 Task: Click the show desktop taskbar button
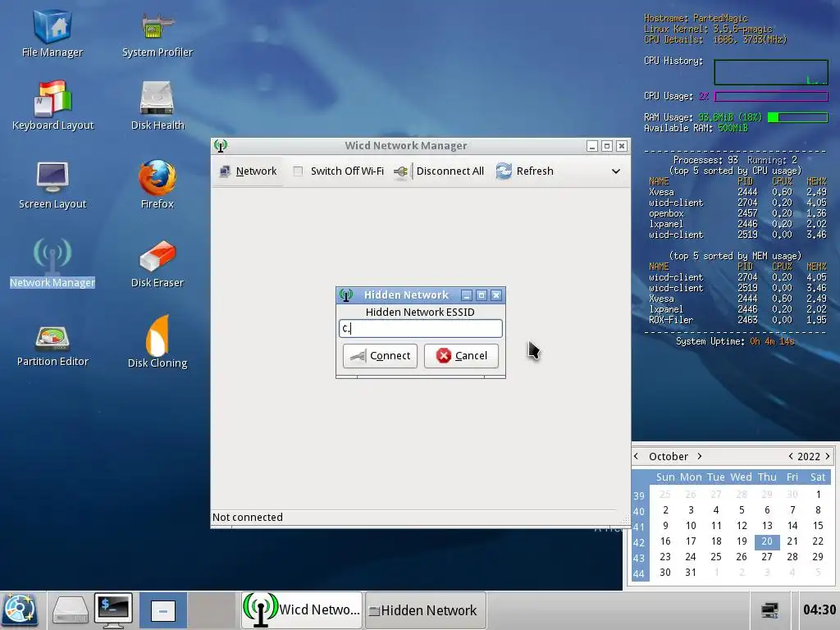point(163,610)
